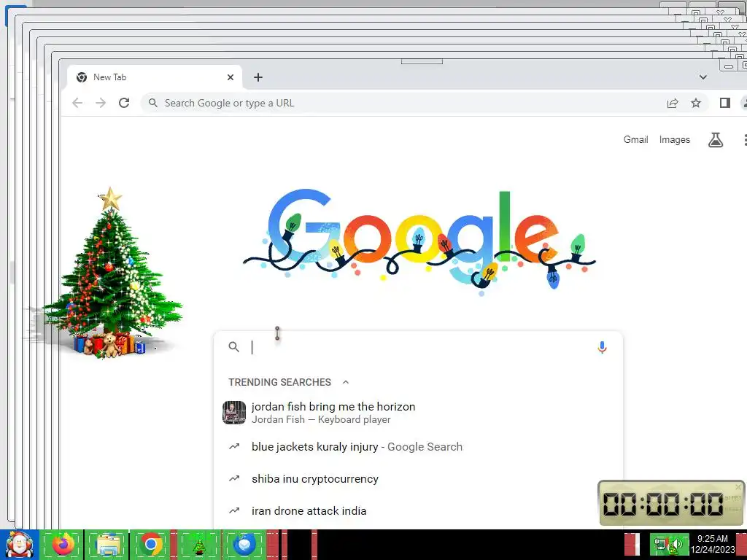Close the stopwatch timer widget

(x=738, y=486)
